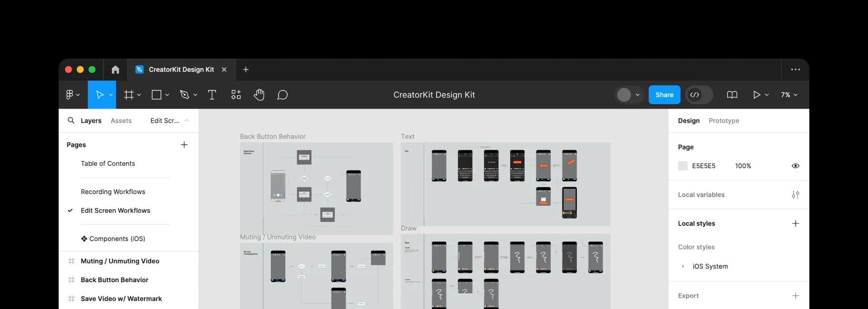Screen dimensions: 868x309
Task: Edit the 100% page opacity field
Action: coord(743,166)
